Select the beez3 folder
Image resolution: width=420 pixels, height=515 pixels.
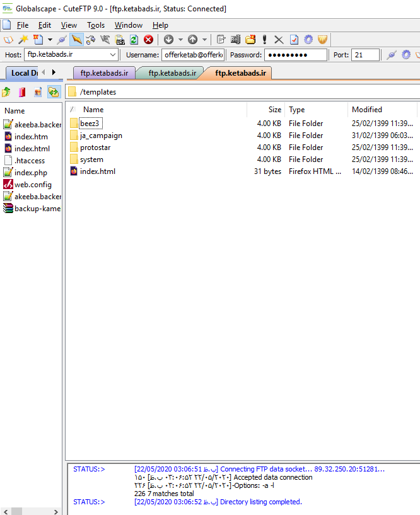90,124
